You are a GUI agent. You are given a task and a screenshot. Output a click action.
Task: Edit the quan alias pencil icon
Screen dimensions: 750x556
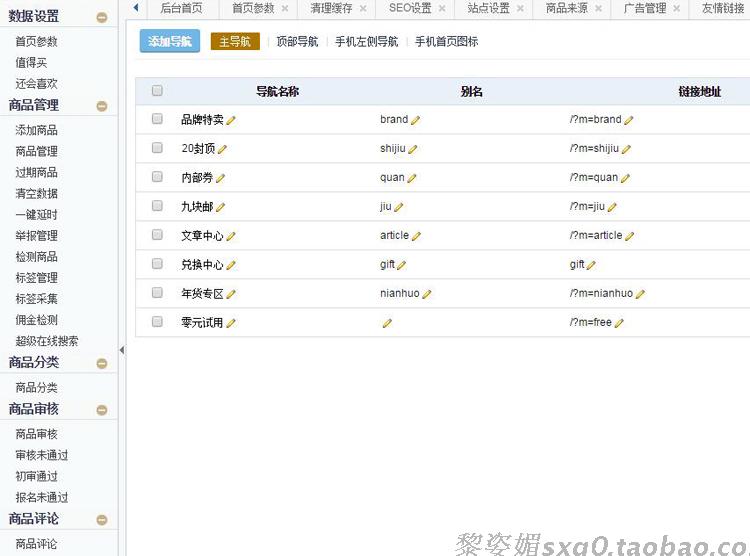(x=412, y=178)
